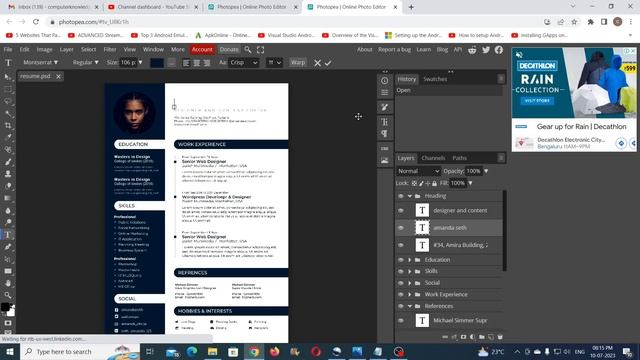Screen dimensions: 640x360
Task: Select the Rectangle Select tool
Action: pyautogui.click(x=8, y=89)
